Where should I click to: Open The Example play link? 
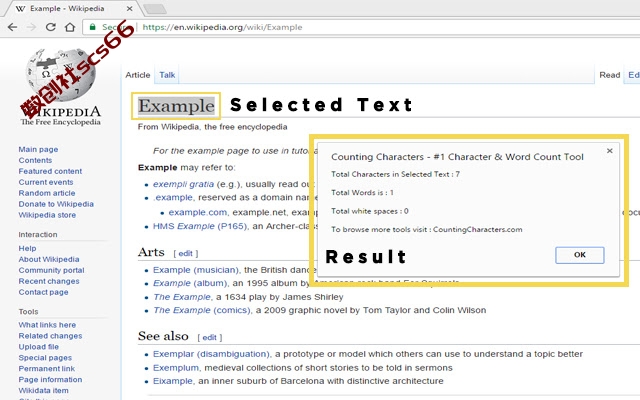point(182,297)
